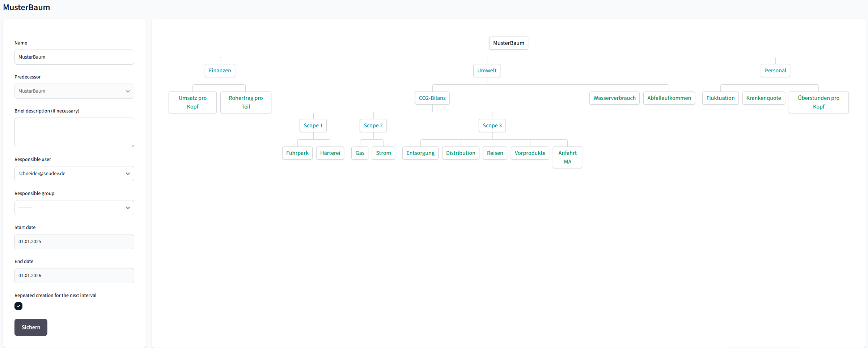The height and width of the screenshot is (348, 868).
Task: Select the Strom node
Action: [x=384, y=153]
